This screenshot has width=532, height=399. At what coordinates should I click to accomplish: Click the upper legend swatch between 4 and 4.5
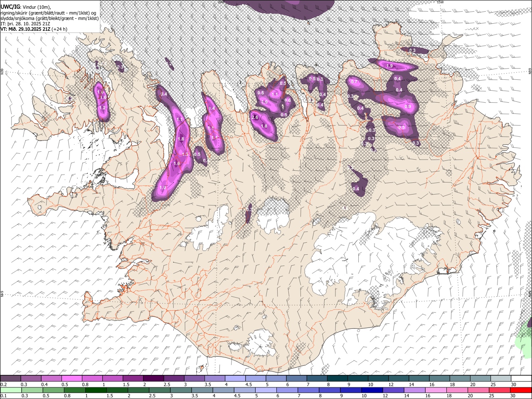pyautogui.click(x=235, y=379)
